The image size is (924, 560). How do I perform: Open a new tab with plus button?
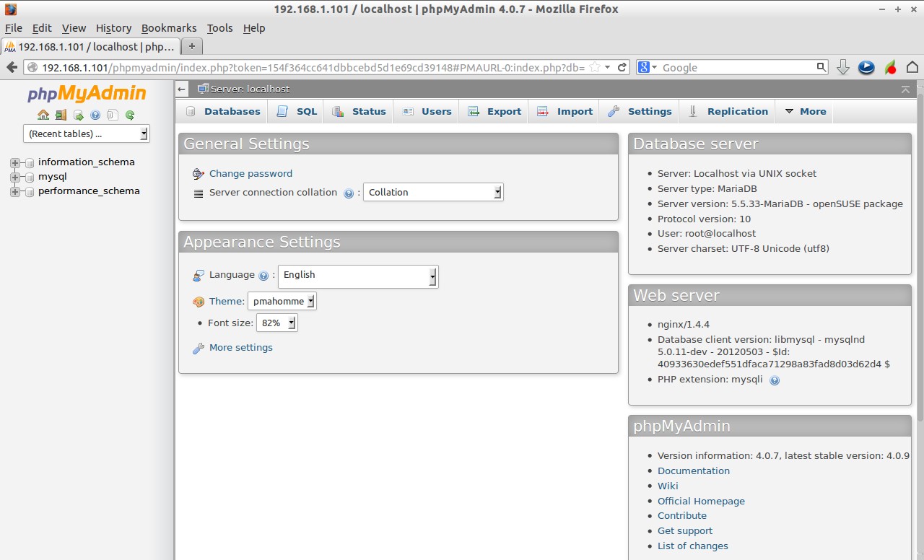tap(191, 46)
